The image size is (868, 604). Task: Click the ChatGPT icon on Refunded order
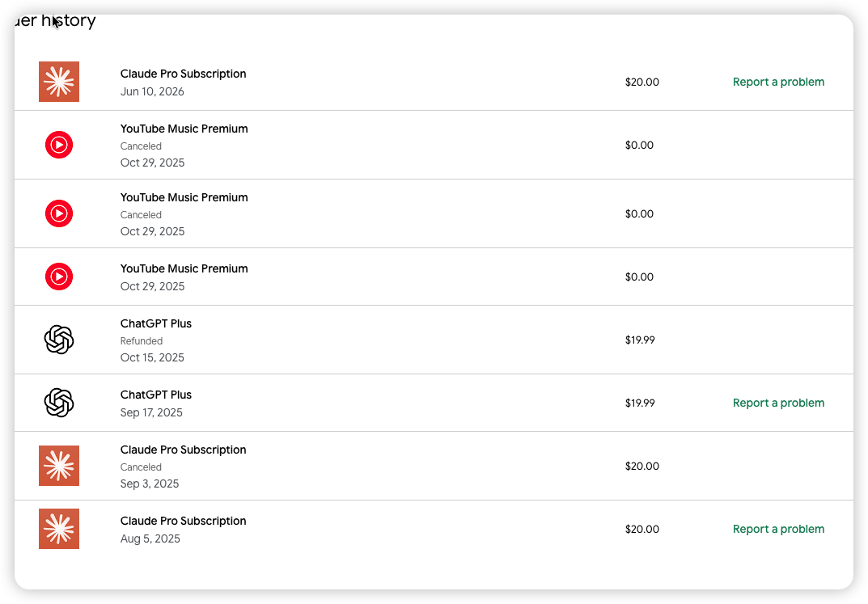59,340
